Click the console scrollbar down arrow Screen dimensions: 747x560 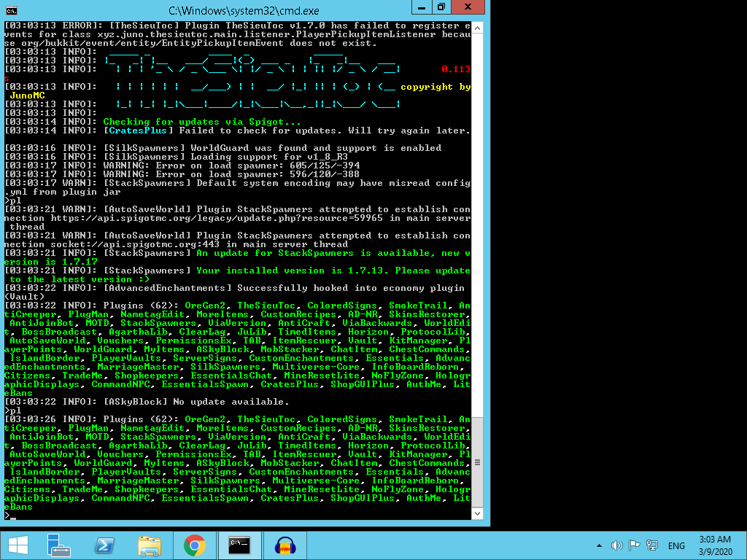[x=477, y=514]
